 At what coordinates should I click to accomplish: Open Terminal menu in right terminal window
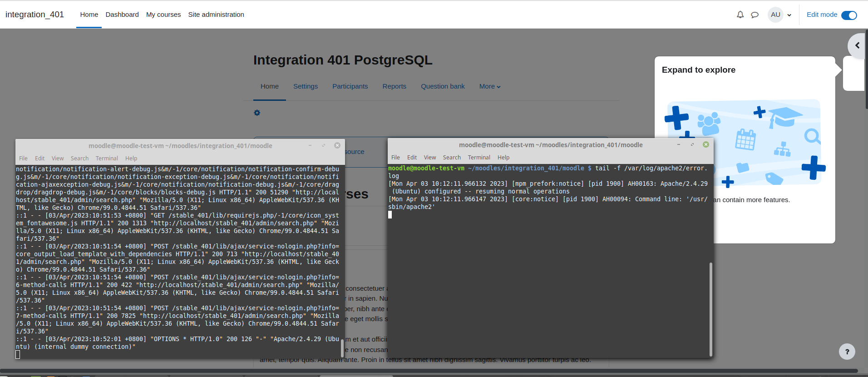(479, 158)
